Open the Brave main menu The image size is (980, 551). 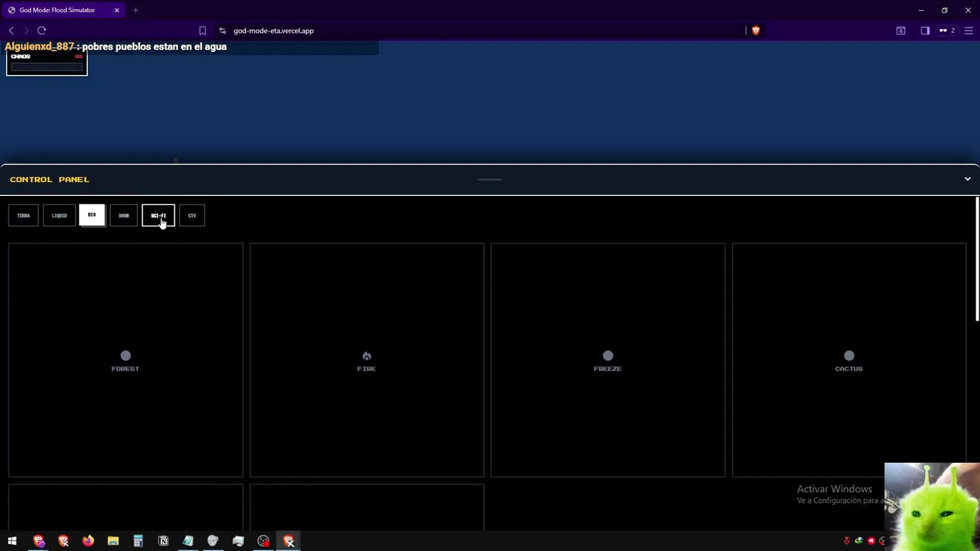(969, 31)
